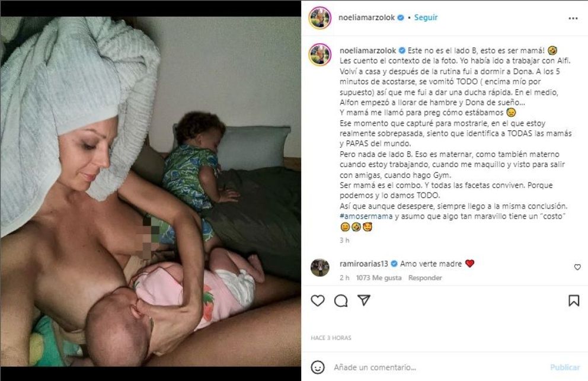Open the #amosermama hashtag link

pos(366,216)
